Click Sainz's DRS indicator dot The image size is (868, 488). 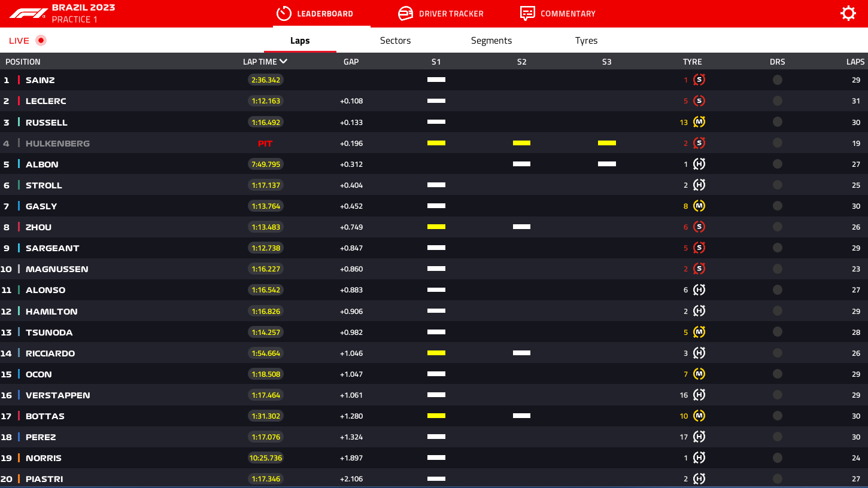pyautogui.click(x=777, y=80)
